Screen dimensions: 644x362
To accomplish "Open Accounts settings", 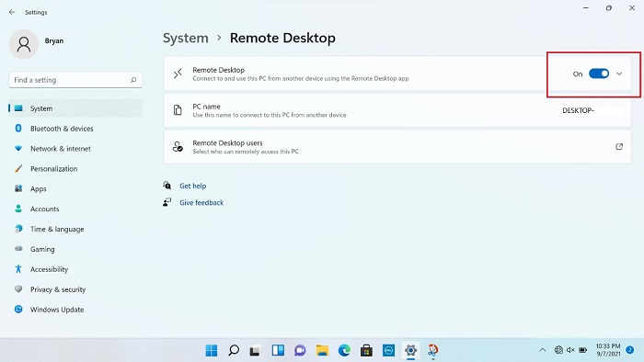I will (x=75, y=209).
